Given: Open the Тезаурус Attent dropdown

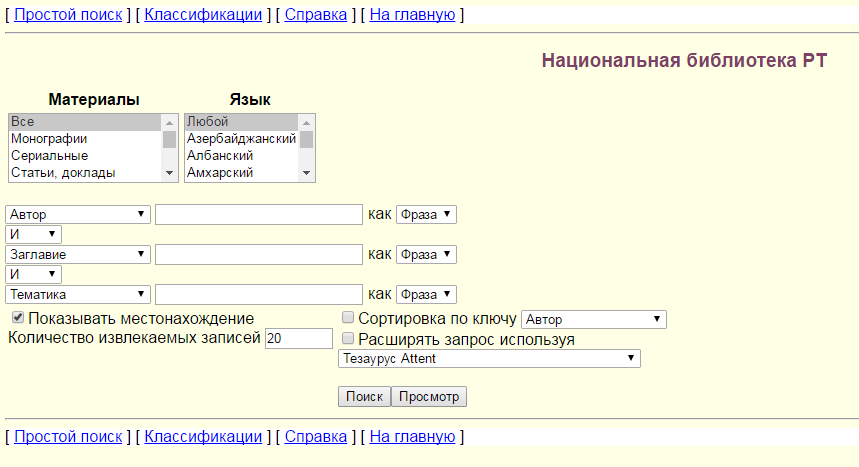Looking at the screenshot, I should 489,358.
